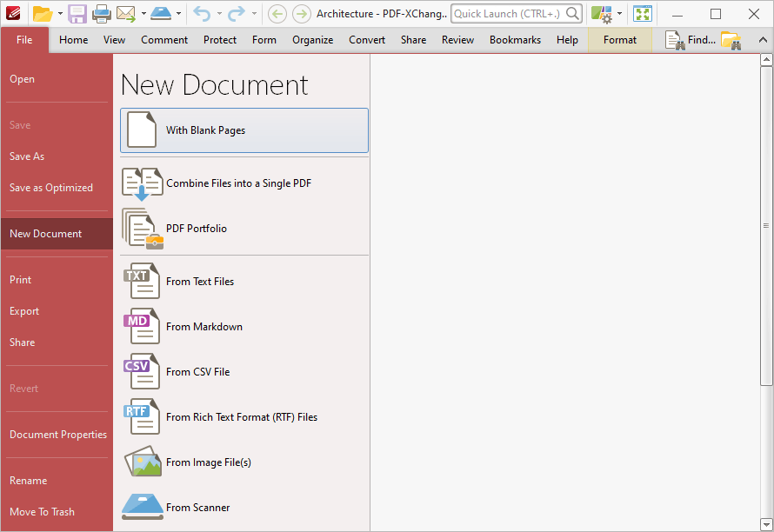The image size is (774, 532).
Task: Open the Redo history dropdown
Action: point(254,14)
